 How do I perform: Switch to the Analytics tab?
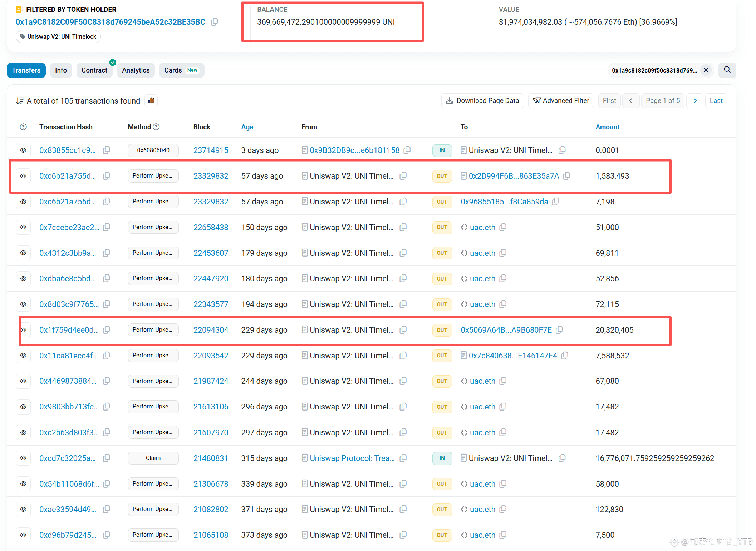(136, 70)
